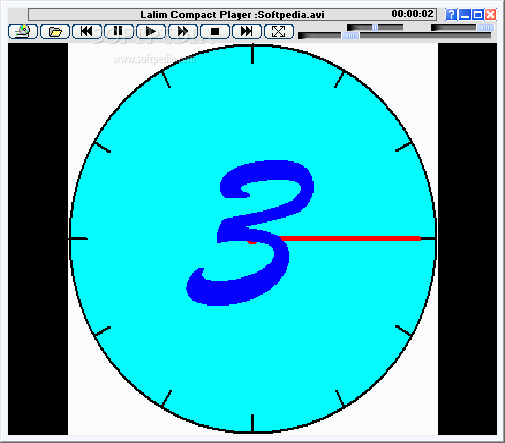
Task: Minimize the Lalim Compact Player window
Action: (464, 15)
